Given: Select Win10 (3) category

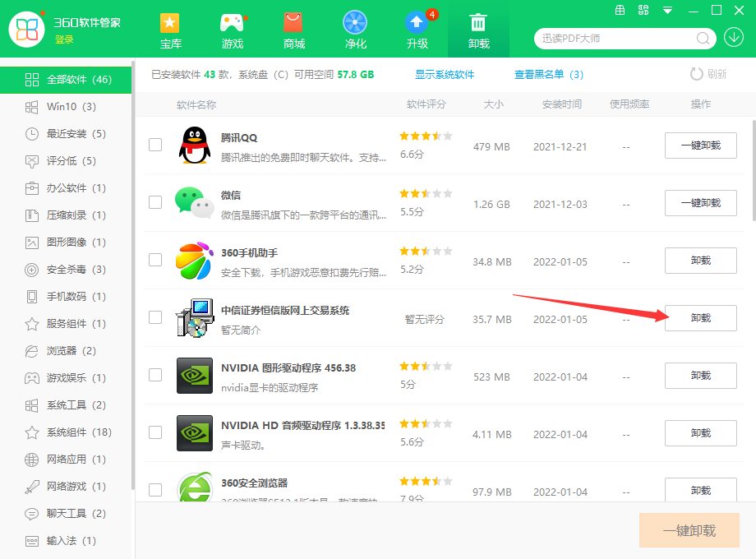Looking at the screenshot, I should click(x=66, y=107).
